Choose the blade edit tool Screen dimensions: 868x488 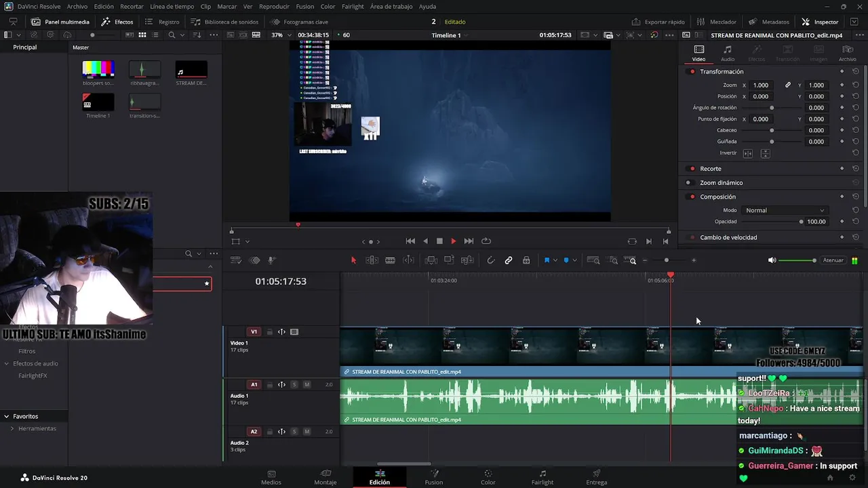tap(390, 260)
